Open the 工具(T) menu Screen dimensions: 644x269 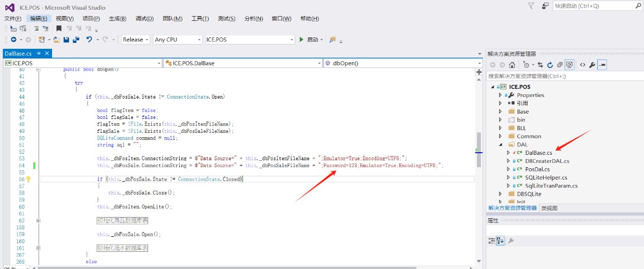click(x=200, y=18)
